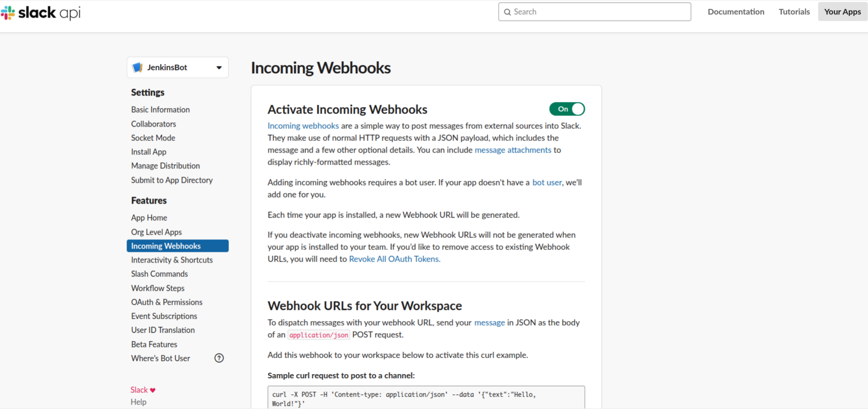Open Event Subscriptions in the sidebar
868x411 pixels.
pyautogui.click(x=164, y=316)
